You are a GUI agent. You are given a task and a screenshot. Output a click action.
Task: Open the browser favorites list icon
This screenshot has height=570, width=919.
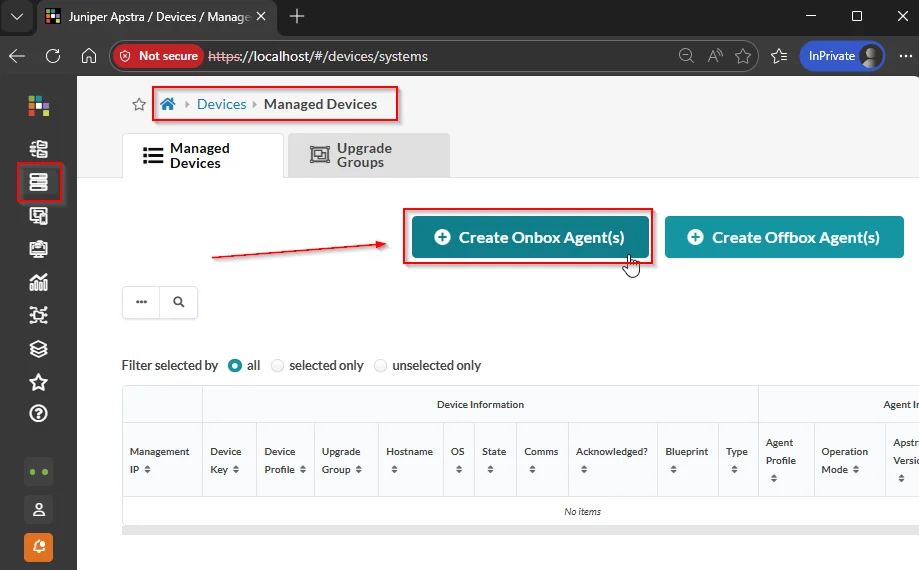pos(779,56)
